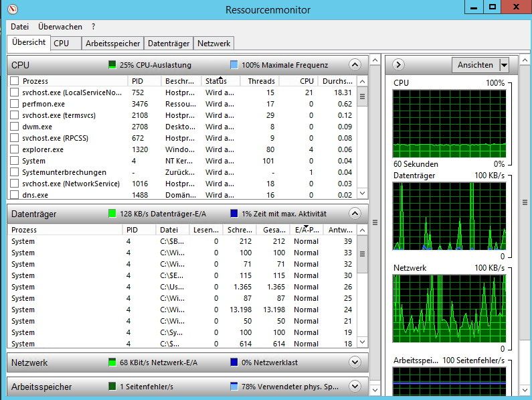The image size is (532, 400).
Task: Click the main pane scroll-down arrow
Action: 375,390
